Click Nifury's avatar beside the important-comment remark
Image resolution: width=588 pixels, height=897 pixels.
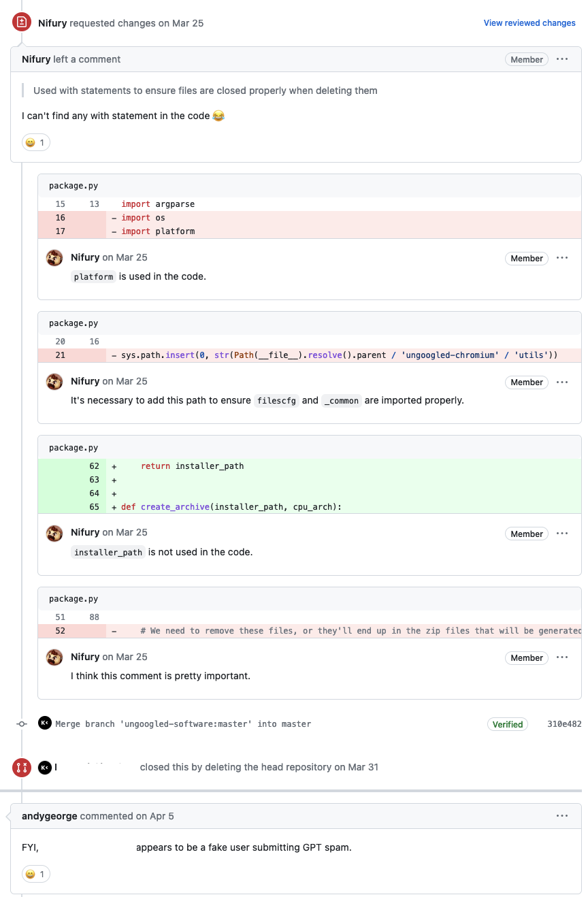[54, 657]
